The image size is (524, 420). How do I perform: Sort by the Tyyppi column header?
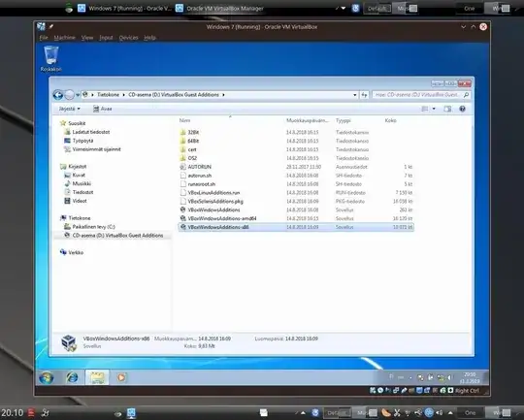pos(344,120)
